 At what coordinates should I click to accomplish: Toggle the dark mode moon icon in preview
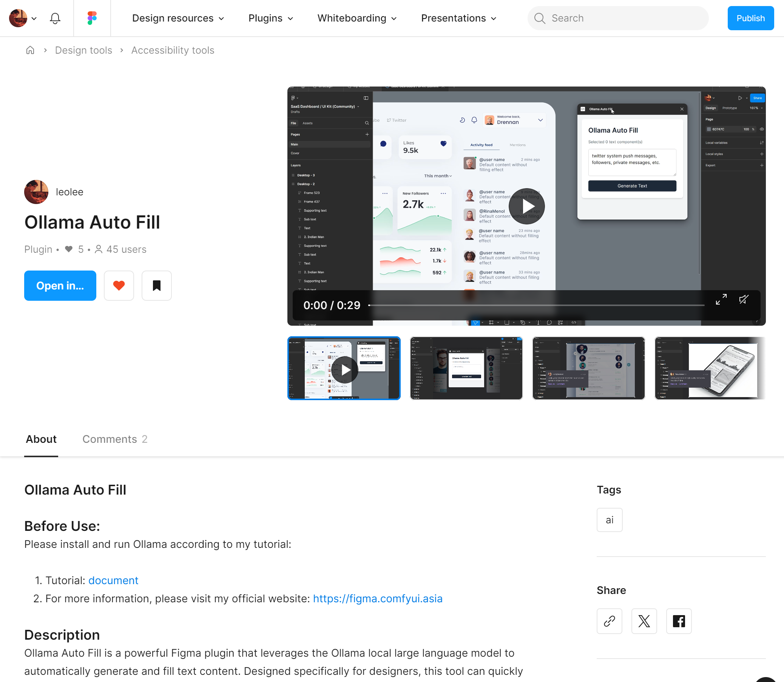[x=462, y=120]
